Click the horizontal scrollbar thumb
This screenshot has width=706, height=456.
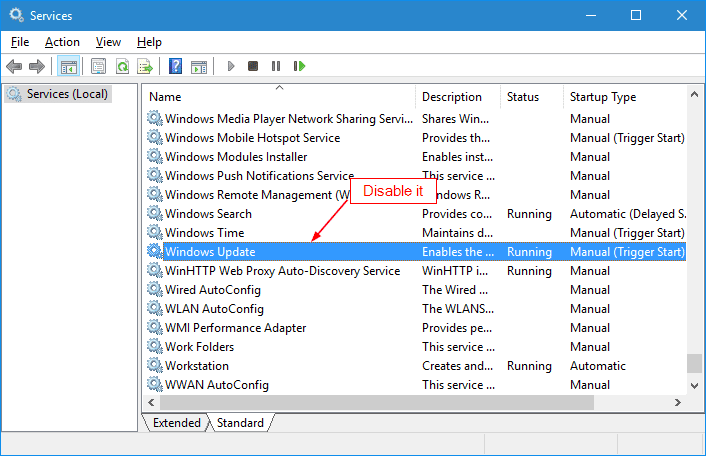(x=377, y=402)
